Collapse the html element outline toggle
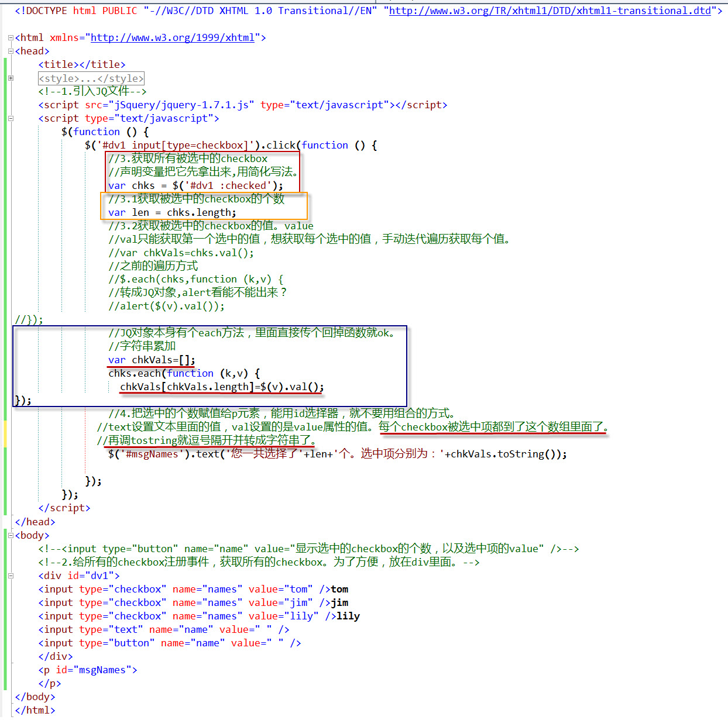This screenshot has width=728, height=720. pyautogui.click(x=11, y=37)
